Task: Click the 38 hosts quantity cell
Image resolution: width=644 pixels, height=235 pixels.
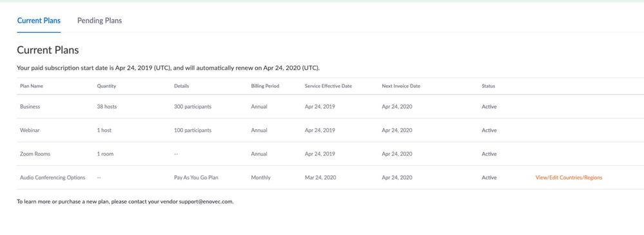Action: (107, 107)
